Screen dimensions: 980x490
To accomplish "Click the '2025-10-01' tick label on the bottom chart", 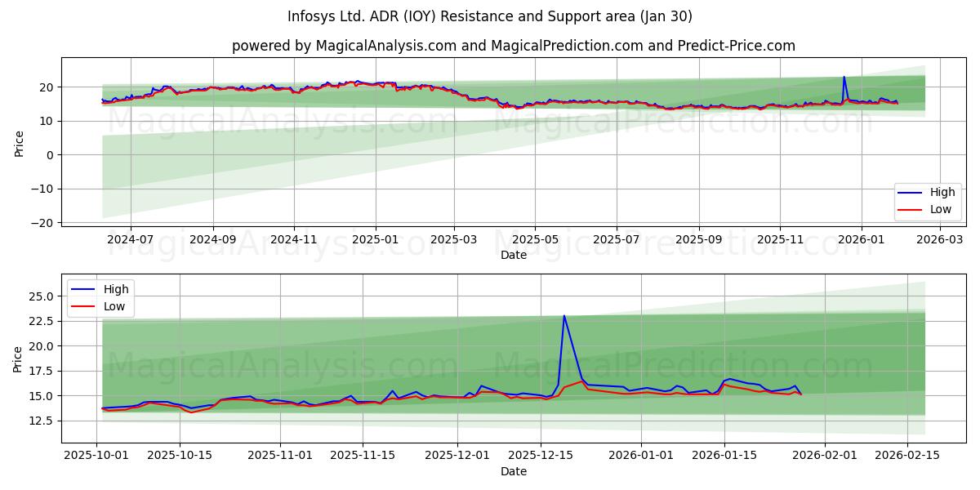I will pos(97,456).
